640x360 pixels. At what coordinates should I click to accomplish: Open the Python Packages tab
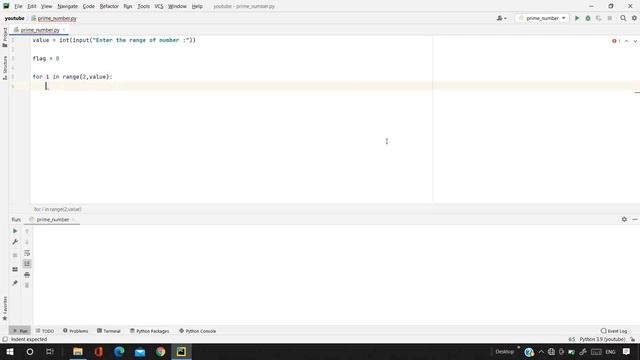click(x=149, y=331)
